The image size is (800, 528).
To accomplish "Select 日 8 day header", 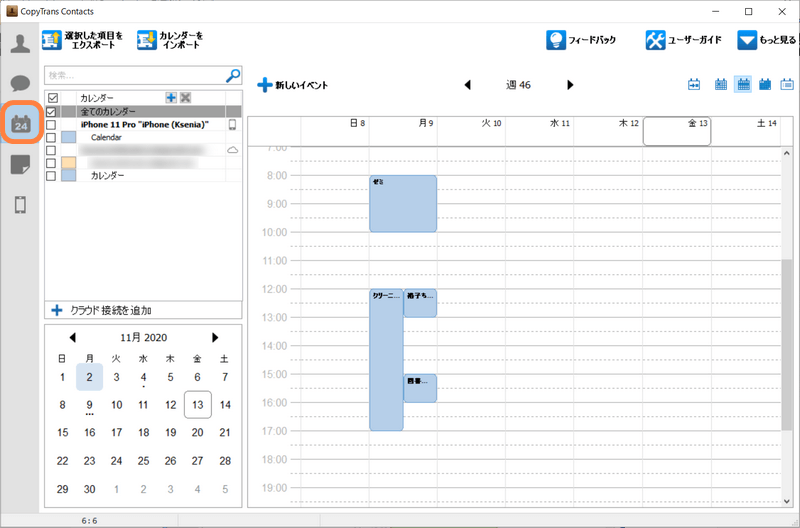I will click(x=335, y=131).
